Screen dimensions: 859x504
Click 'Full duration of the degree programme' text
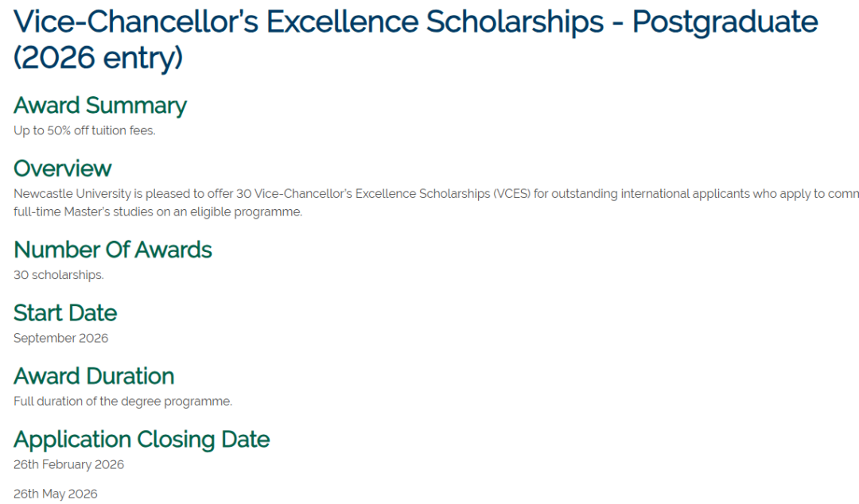122,401
